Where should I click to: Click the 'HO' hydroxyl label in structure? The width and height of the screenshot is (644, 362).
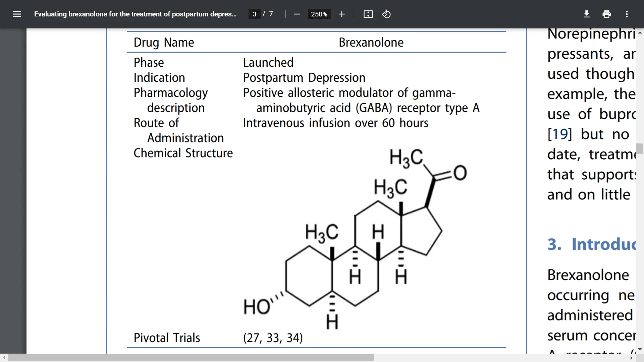(x=257, y=307)
